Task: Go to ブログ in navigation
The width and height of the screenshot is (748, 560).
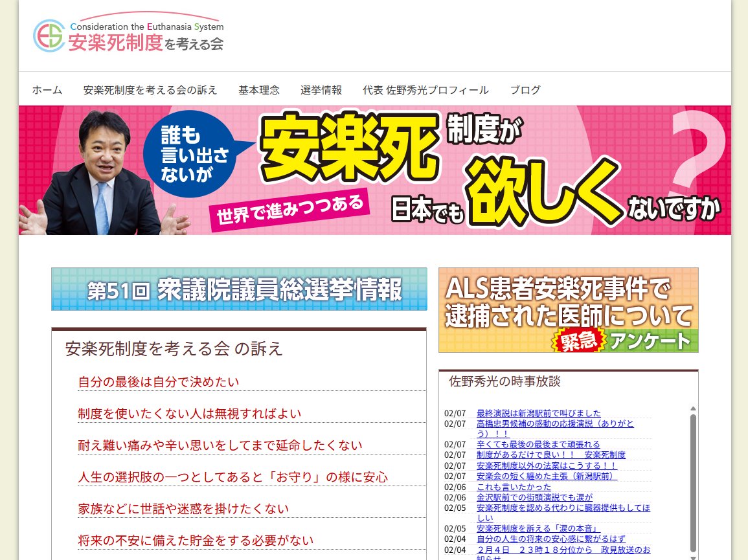Action: point(525,90)
